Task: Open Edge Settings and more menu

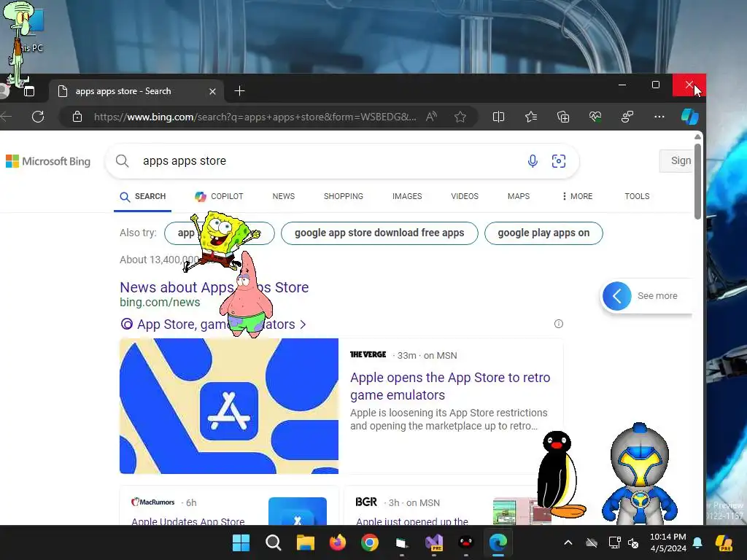Action: pyautogui.click(x=659, y=117)
